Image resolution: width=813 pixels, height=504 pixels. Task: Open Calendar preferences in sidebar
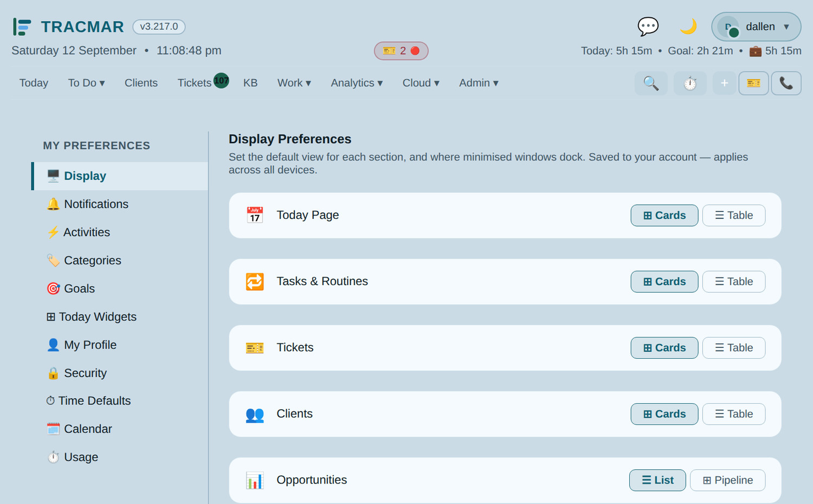click(x=120, y=429)
